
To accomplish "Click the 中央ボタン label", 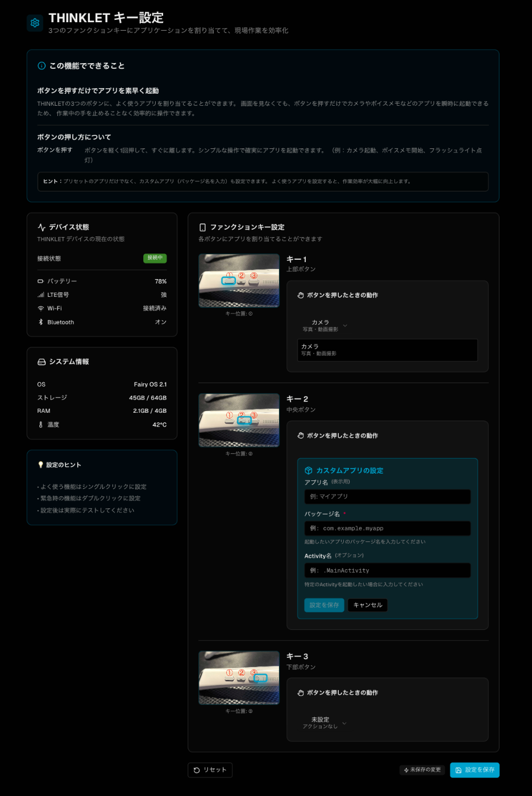I will (x=301, y=410).
